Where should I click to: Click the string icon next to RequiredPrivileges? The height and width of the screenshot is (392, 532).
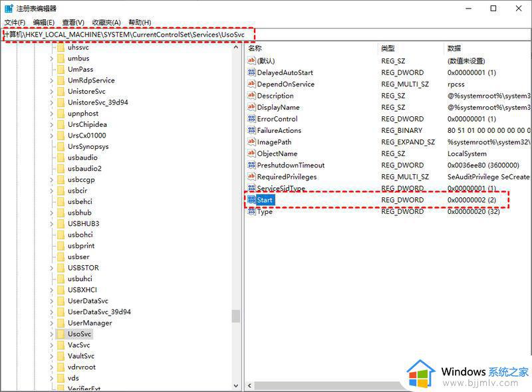point(251,176)
